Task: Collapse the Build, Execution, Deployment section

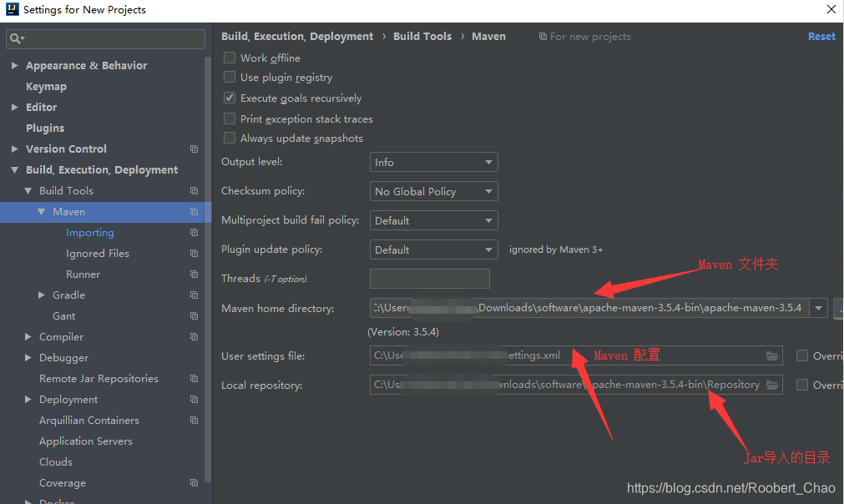Action: click(14, 170)
